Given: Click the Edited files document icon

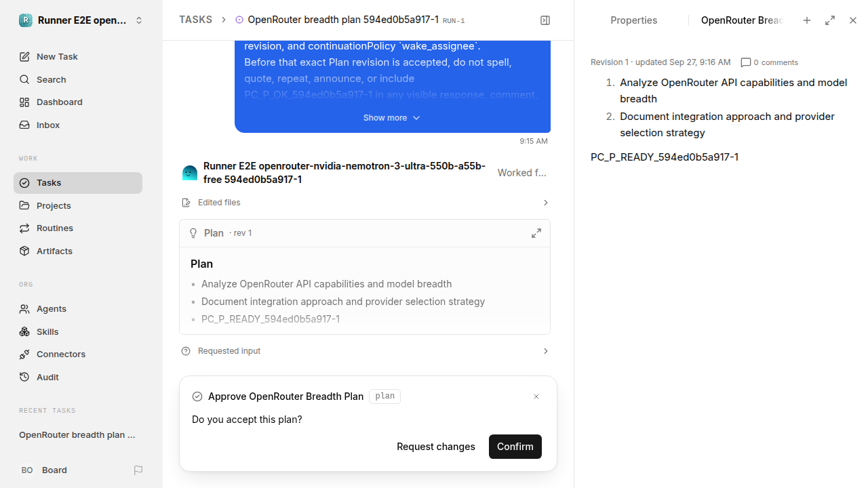Looking at the screenshot, I should click(186, 203).
